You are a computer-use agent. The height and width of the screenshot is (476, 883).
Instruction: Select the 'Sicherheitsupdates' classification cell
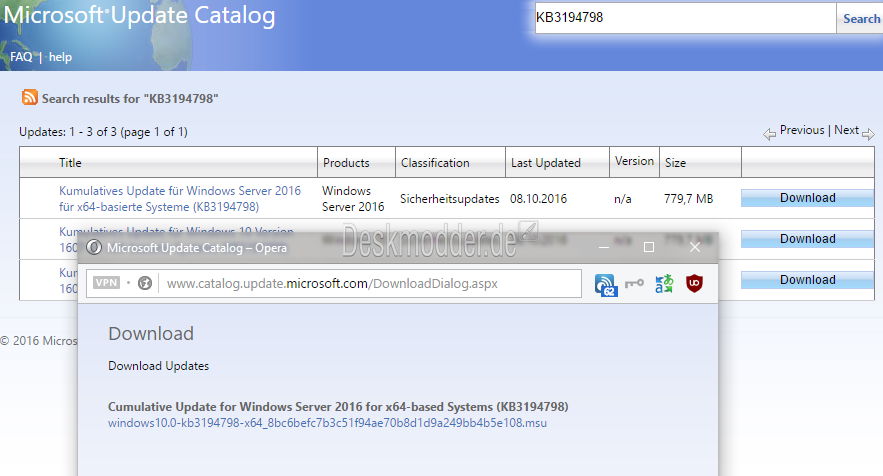[449, 199]
